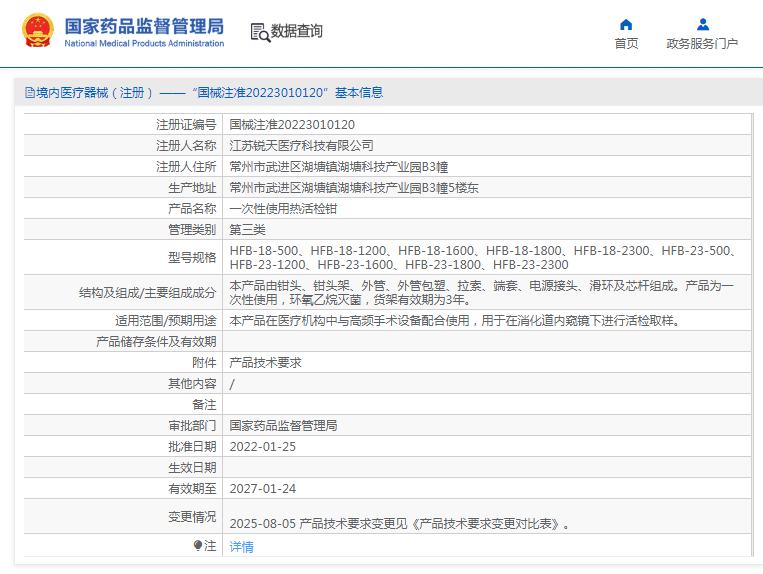Click the approval date 2022-01-25
763x574 pixels.
click(x=263, y=447)
